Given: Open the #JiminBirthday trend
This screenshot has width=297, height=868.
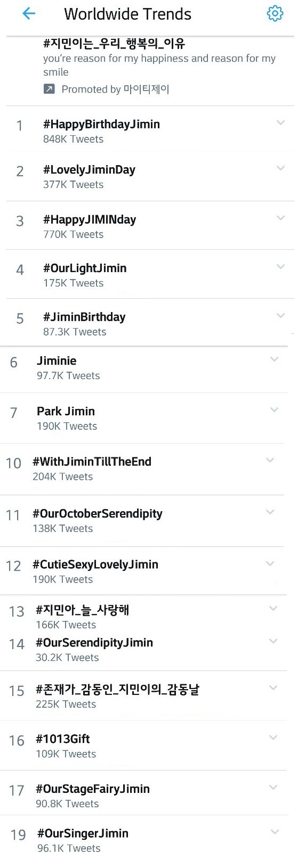Looking at the screenshot, I should click(147, 323).
